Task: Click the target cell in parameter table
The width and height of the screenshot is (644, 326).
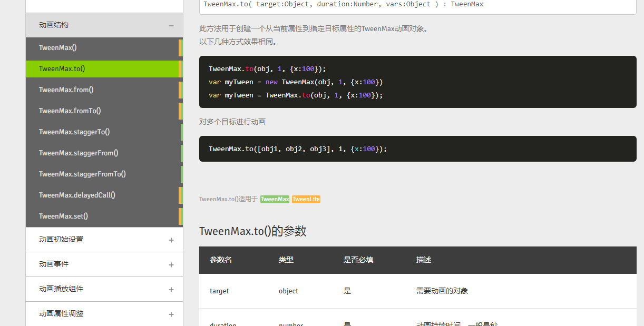Action: coord(219,291)
